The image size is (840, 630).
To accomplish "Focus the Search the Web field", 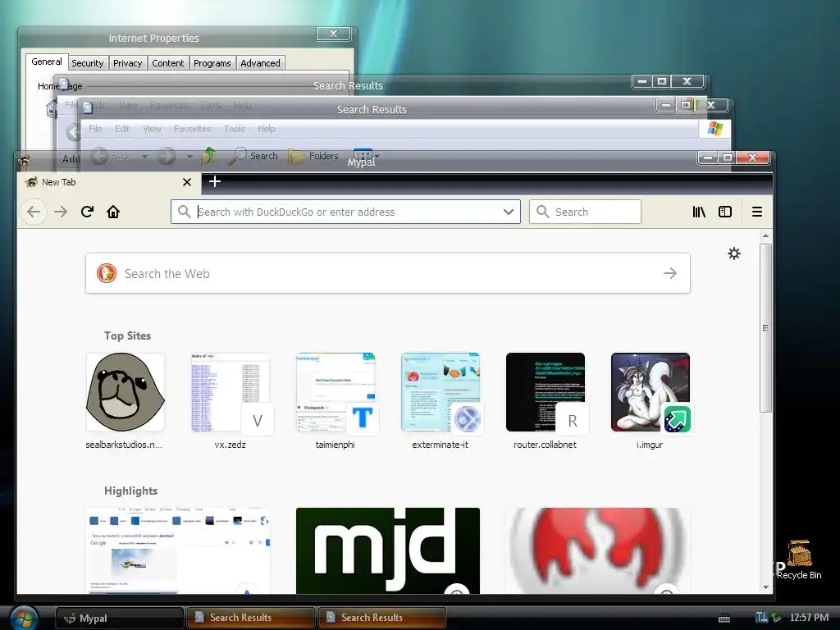I will [x=388, y=273].
